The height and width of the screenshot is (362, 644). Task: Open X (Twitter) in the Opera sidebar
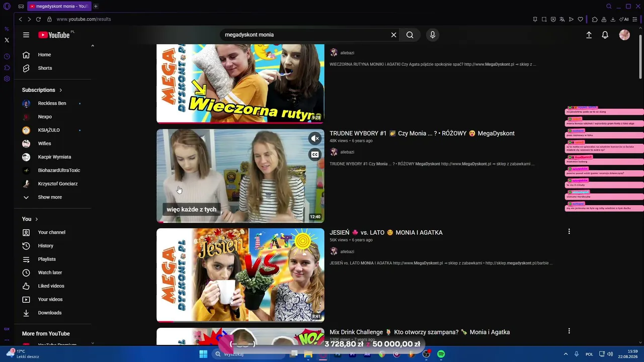(x=7, y=40)
